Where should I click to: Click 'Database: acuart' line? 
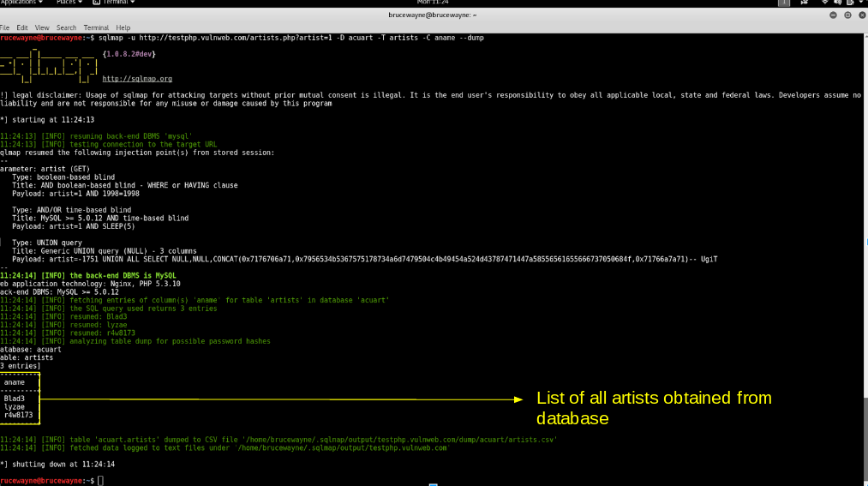tap(31, 349)
